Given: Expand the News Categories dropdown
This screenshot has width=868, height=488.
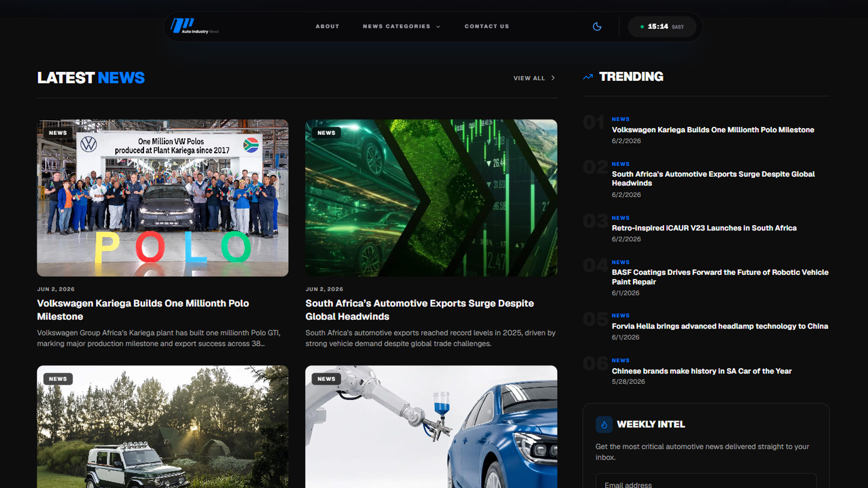Looking at the screenshot, I should (x=401, y=27).
